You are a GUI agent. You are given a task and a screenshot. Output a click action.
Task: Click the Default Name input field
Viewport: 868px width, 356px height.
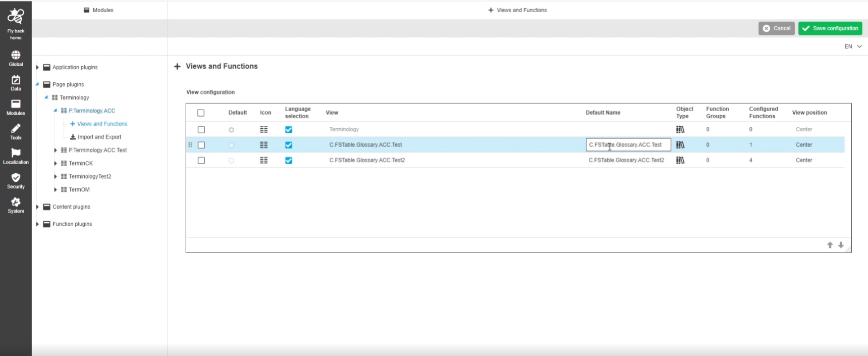tap(628, 145)
